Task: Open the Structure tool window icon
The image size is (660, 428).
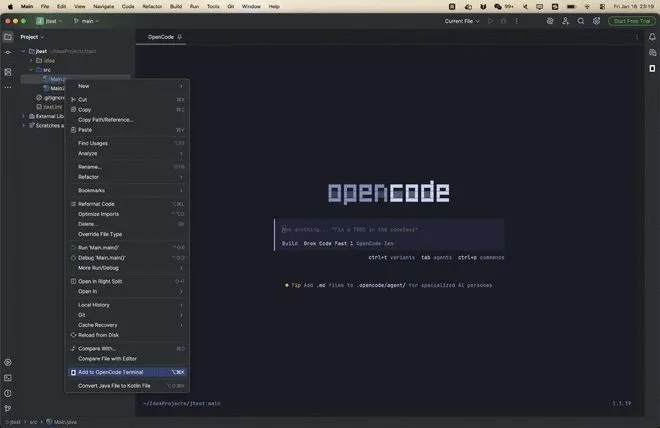Action: pyautogui.click(x=8, y=72)
